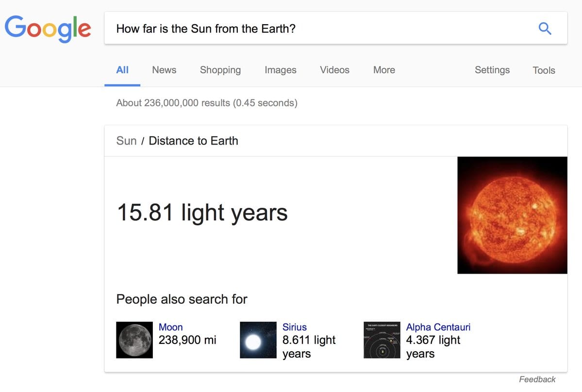Click the blue search magnifier icon
The image size is (582, 392).
(x=545, y=29)
